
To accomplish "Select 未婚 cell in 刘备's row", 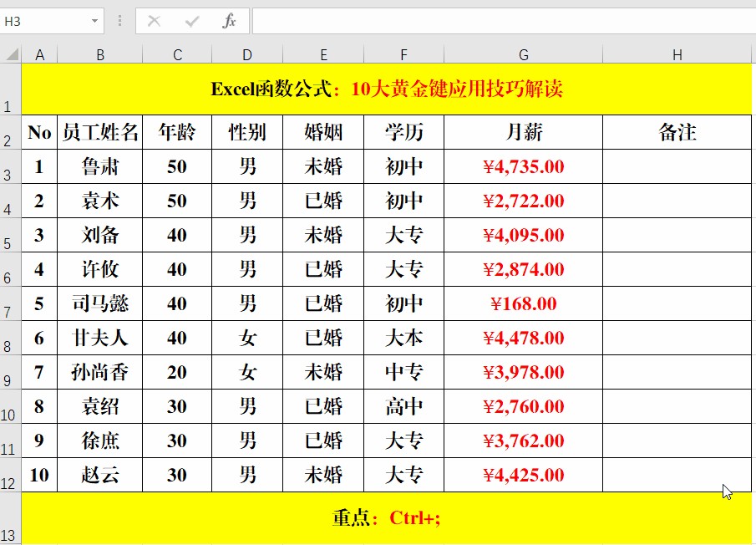I will [323, 235].
